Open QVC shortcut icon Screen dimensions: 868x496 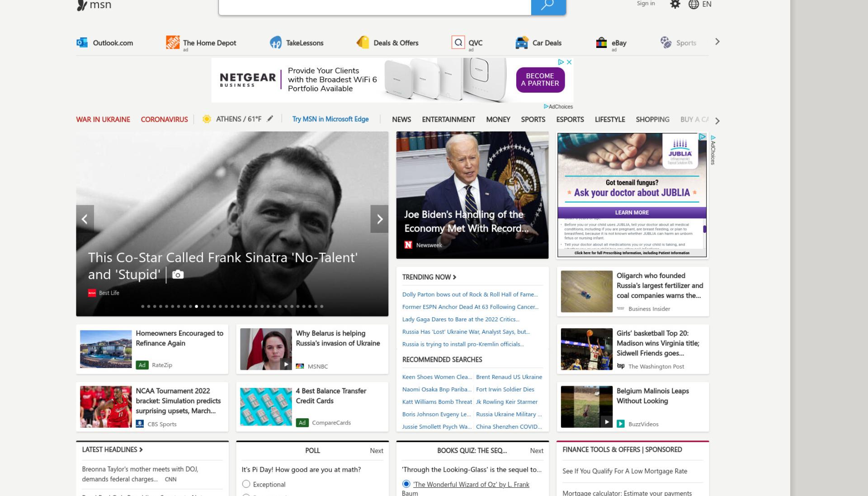(458, 42)
